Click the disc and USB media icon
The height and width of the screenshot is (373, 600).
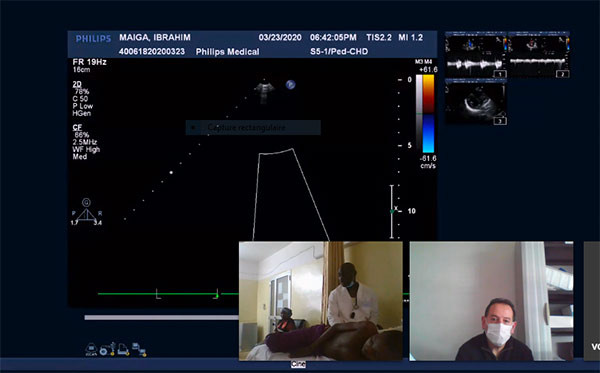(x=108, y=349)
